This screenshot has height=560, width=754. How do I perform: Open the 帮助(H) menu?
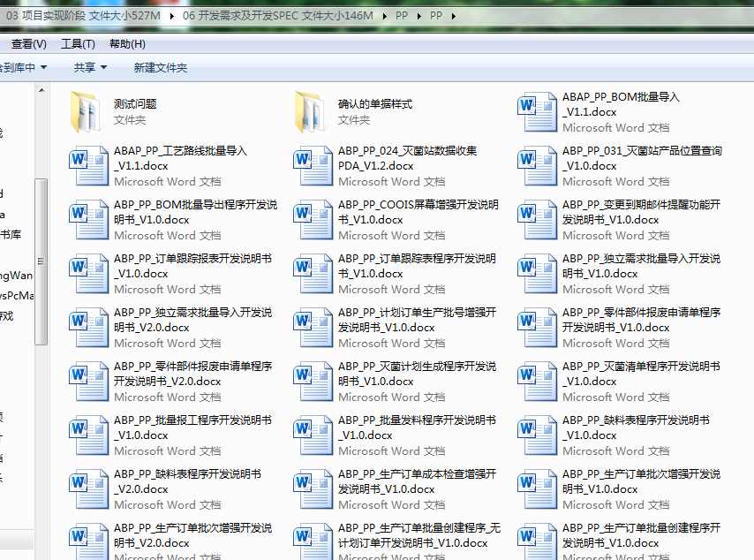[127, 44]
